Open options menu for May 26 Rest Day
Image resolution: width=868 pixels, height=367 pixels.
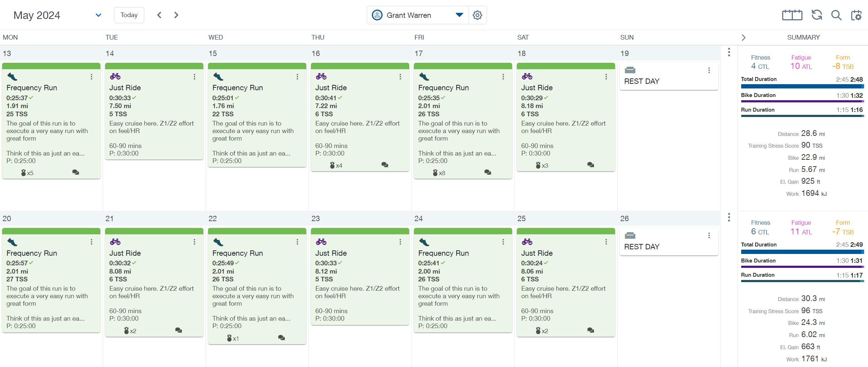click(709, 235)
